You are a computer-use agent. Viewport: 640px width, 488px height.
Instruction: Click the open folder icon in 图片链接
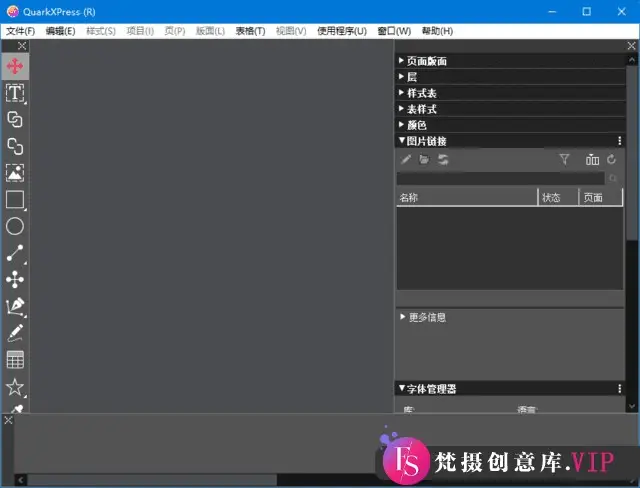click(424, 160)
